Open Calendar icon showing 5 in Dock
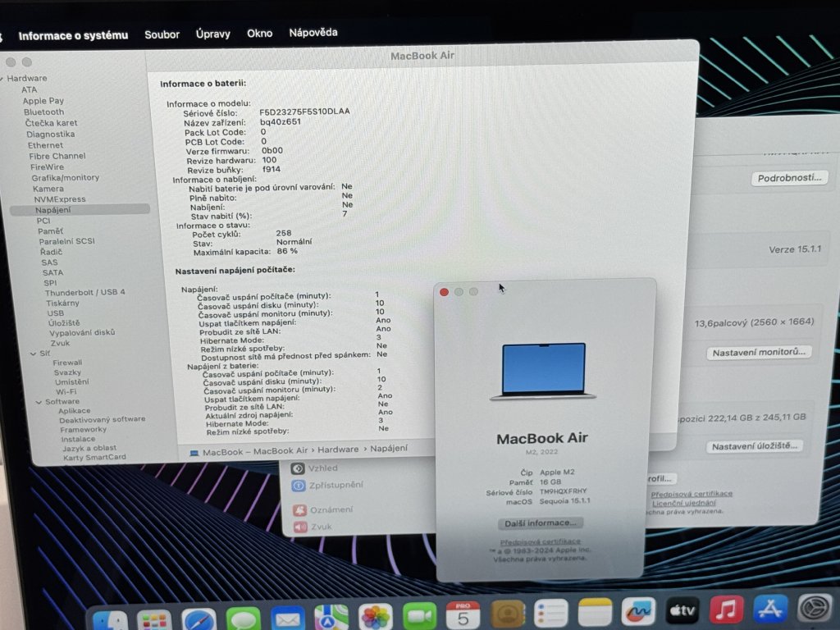 pos(463,614)
